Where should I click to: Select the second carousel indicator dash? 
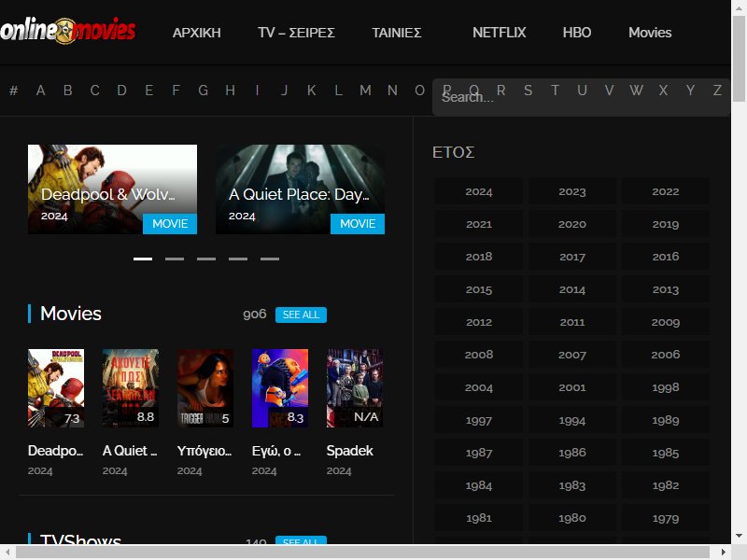pyautogui.click(x=175, y=259)
